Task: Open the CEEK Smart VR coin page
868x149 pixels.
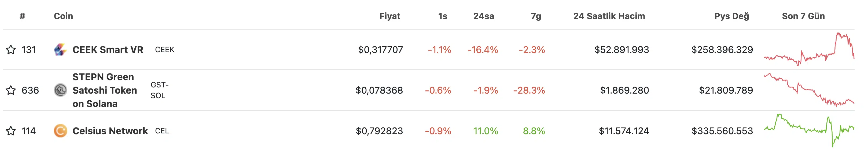Action: [x=108, y=50]
